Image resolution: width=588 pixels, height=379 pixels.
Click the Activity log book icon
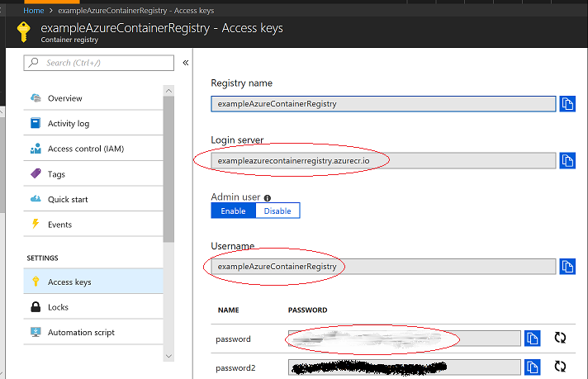(x=36, y=123)
